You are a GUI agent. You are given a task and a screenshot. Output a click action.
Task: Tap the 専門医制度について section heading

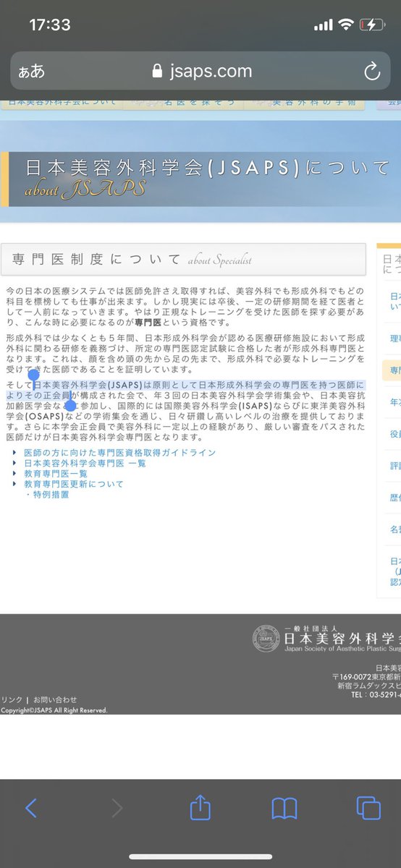[x=183, y=259]
